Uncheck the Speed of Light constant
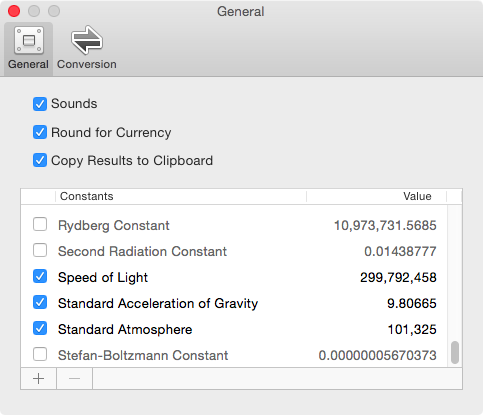 click(x=40, y=276)
